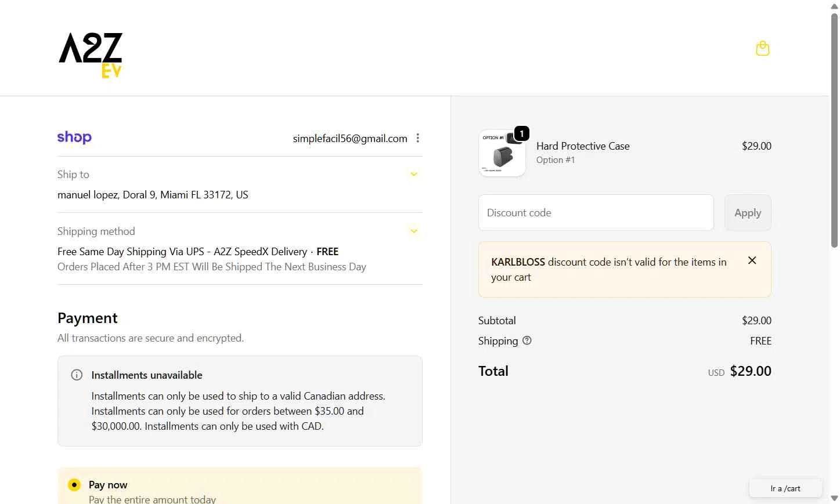Click the 'Shipping method' label

pyautogui.click(x=96, y=231)
